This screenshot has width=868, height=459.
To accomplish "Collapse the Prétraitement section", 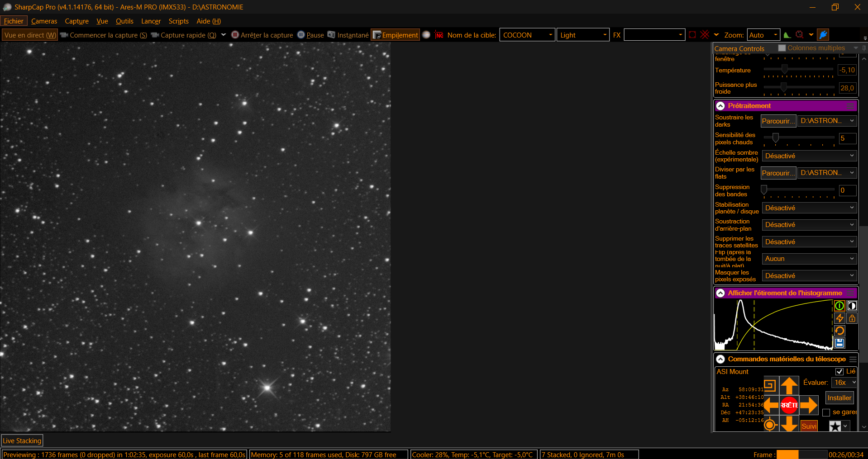I will point(720,106).
